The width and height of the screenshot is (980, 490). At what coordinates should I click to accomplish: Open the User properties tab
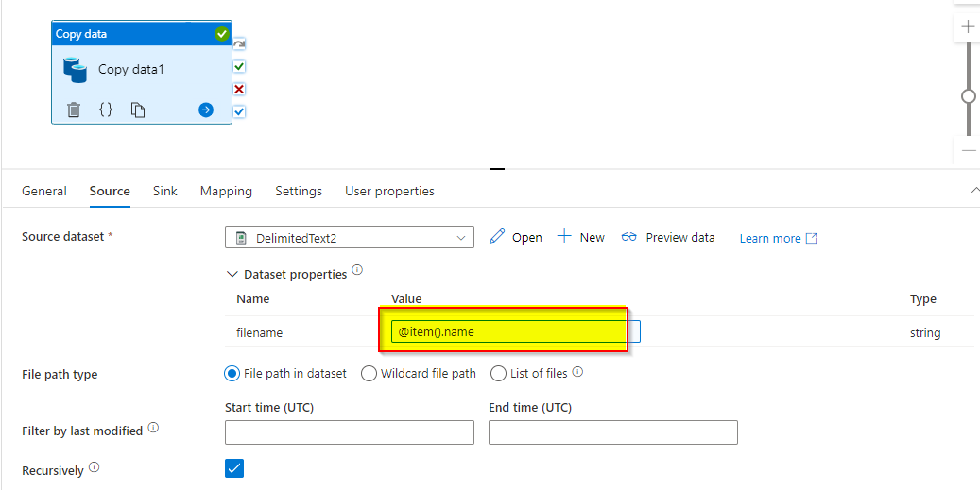(389, 191)
